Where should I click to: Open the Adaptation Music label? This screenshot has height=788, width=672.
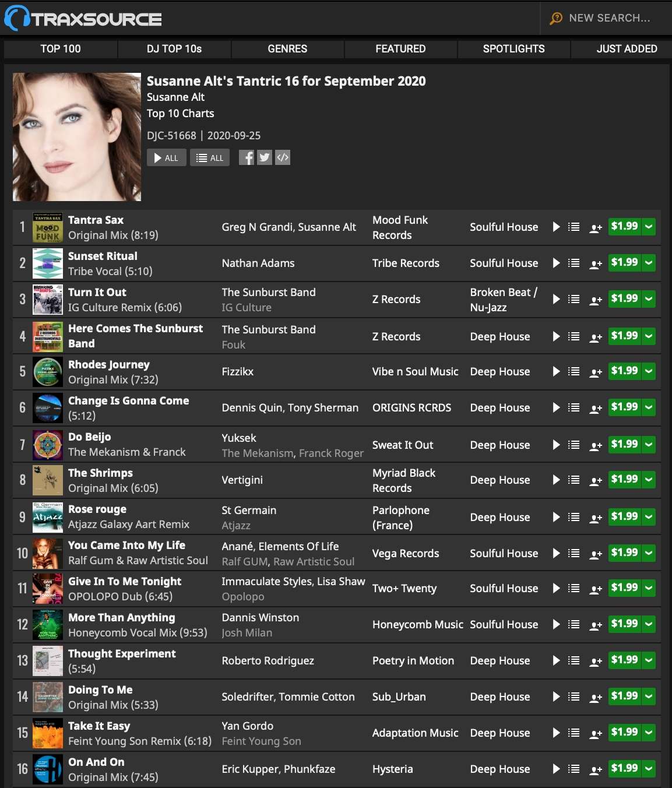(x=415, y=733)
